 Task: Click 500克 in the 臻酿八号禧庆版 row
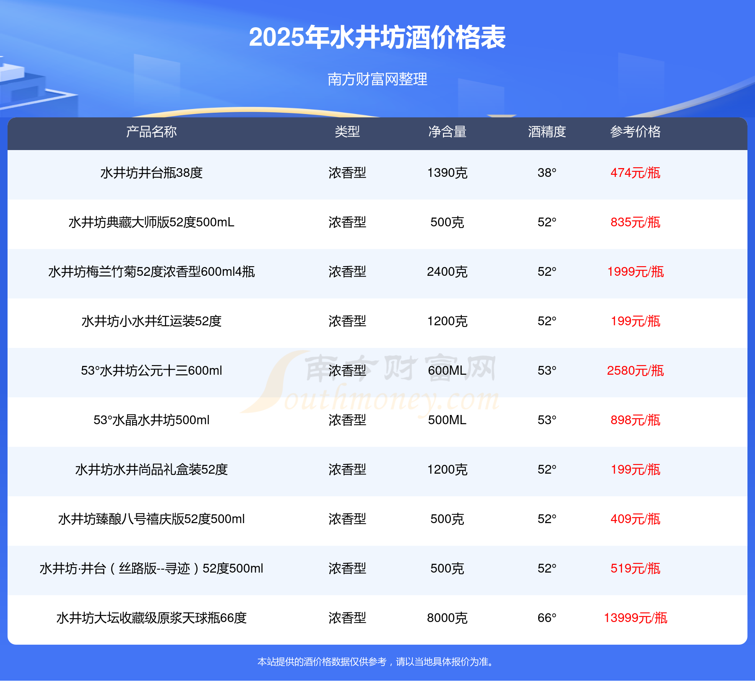pyautogui.click(x=447, y=519)
